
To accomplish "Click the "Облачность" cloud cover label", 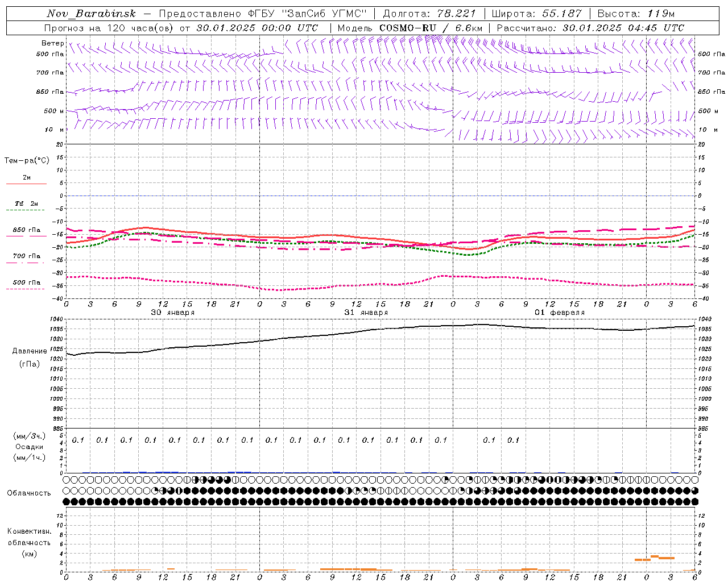I will pos(29,493).
